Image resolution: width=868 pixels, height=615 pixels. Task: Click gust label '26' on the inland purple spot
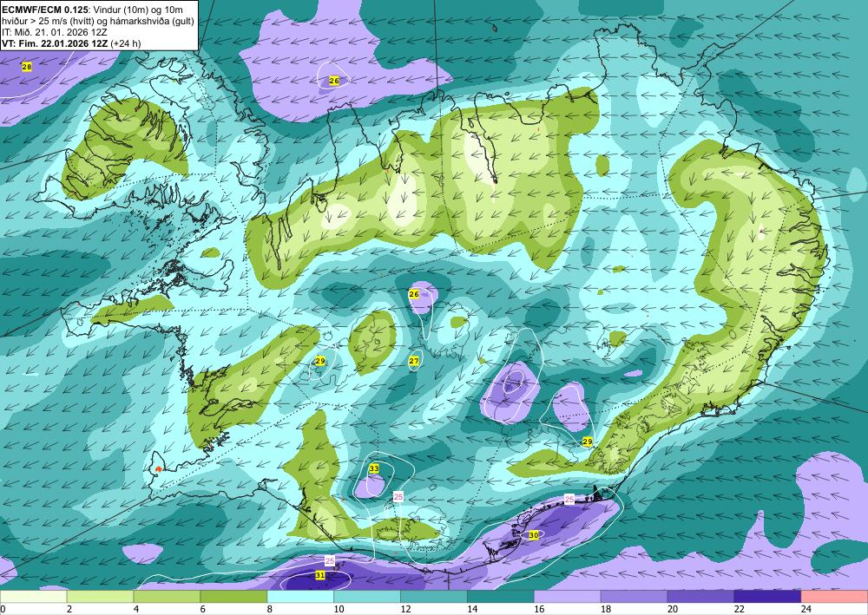click(x=413, y=294)
